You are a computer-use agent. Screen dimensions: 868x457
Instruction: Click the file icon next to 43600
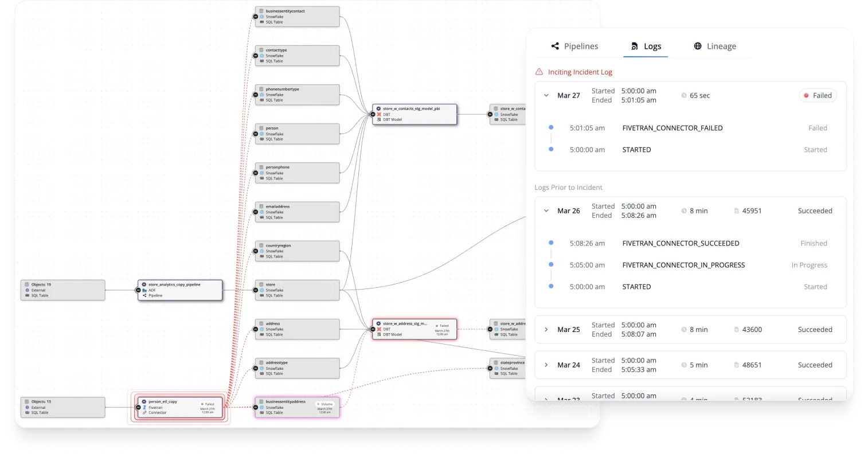coord(737,330)
